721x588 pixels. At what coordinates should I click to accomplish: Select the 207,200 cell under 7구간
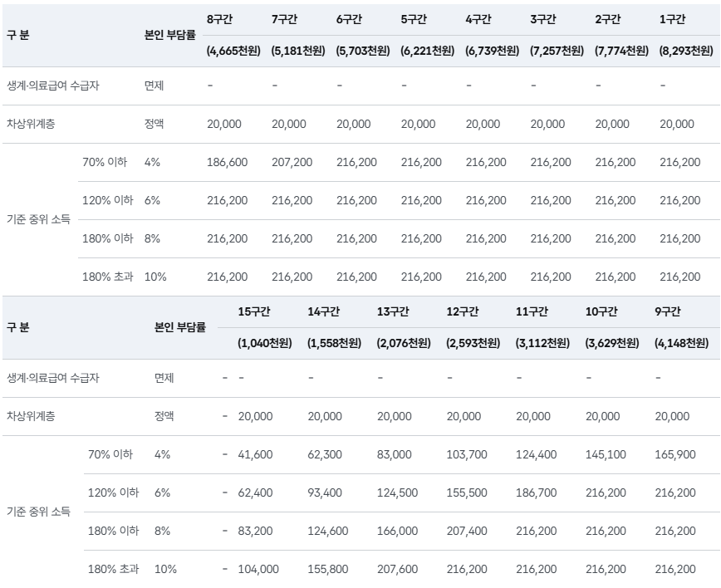click(x=292, y=163)
